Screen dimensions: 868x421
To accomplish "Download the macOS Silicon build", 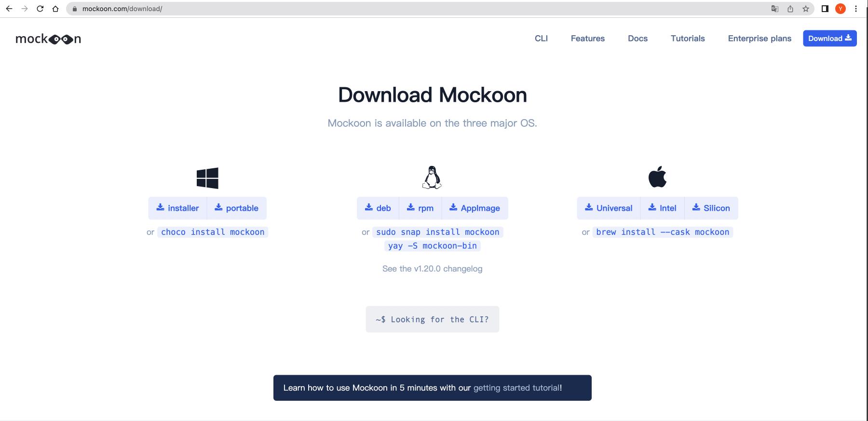I will (711, 208).
